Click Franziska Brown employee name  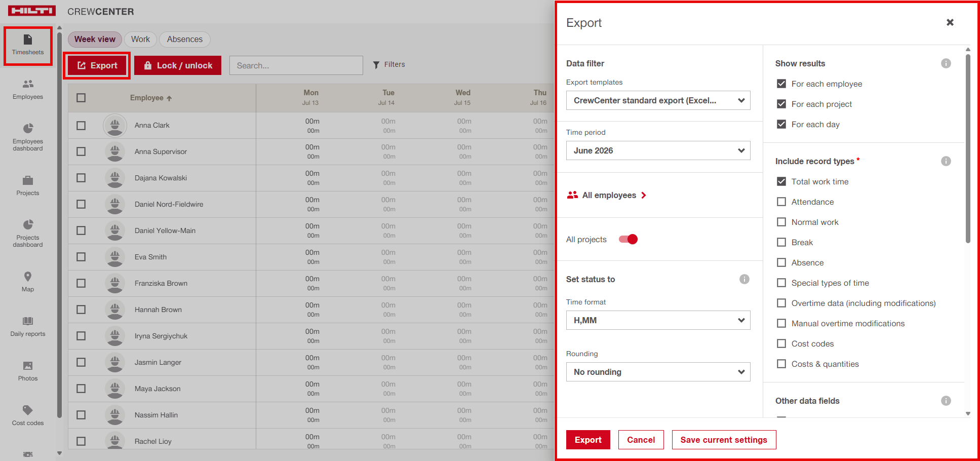[x=161, y=283]
